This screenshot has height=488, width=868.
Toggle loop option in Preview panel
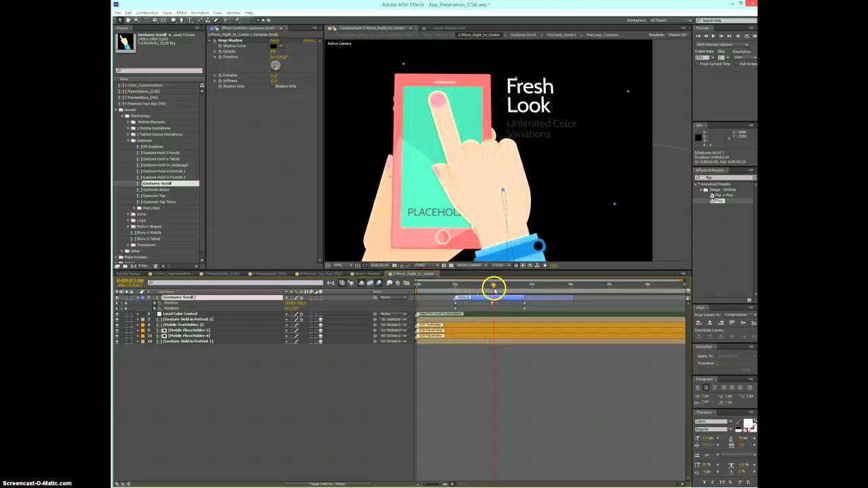[x=747, y=36]
